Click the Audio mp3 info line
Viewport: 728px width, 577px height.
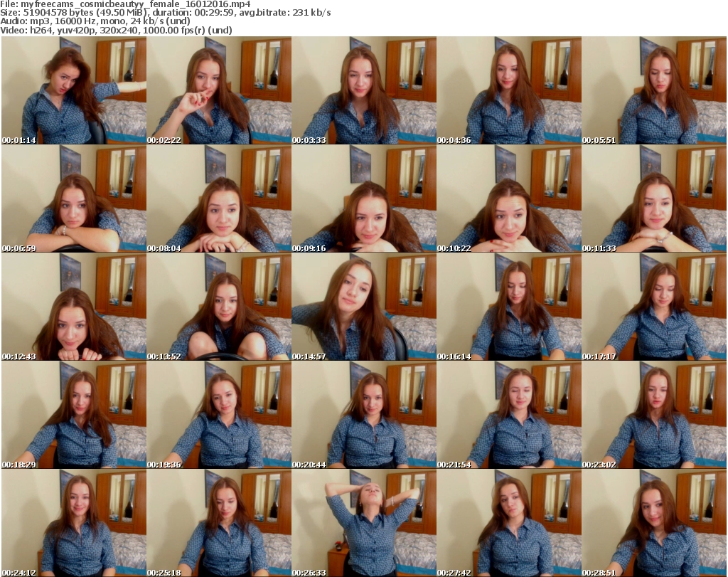pyautogui.click(x=95, y=21)
